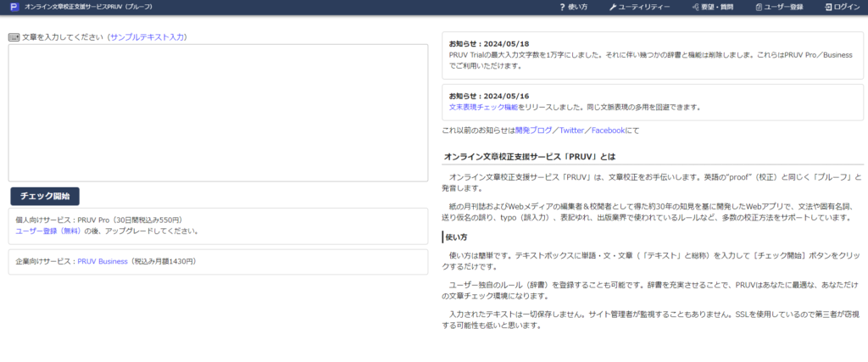The image size is (868, 362).
Task: Open the Twitter link
Action: click(571, 130)
